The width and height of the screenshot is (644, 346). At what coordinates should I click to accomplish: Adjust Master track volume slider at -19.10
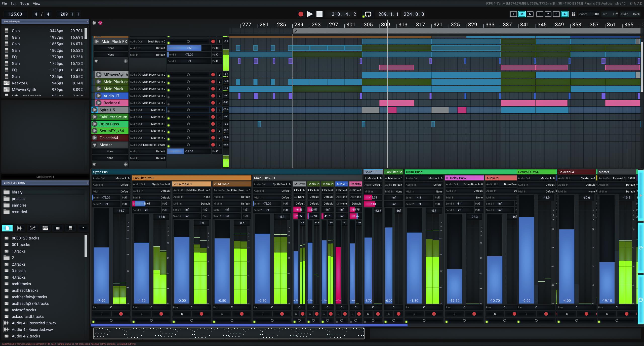(x=189, y=151)
